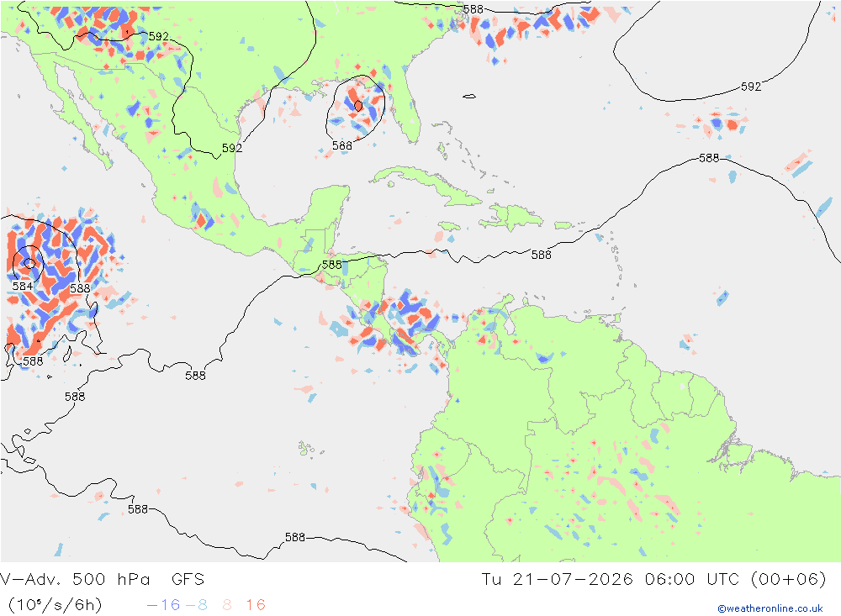This screenshot has height=616, width=841.
Task: Click the units label (10⁵/s/6h)
Action: [x=55, y=605]
